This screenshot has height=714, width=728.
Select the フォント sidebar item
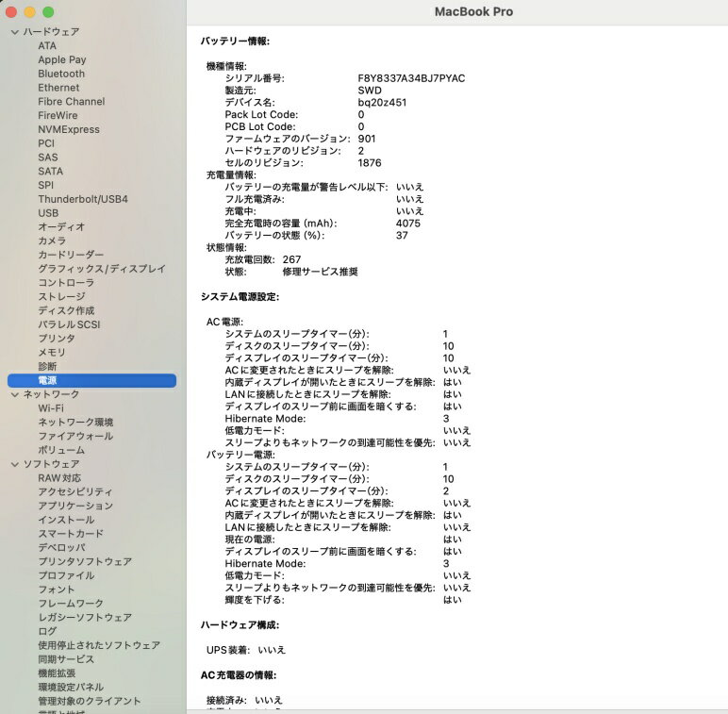tap(57, 589)
